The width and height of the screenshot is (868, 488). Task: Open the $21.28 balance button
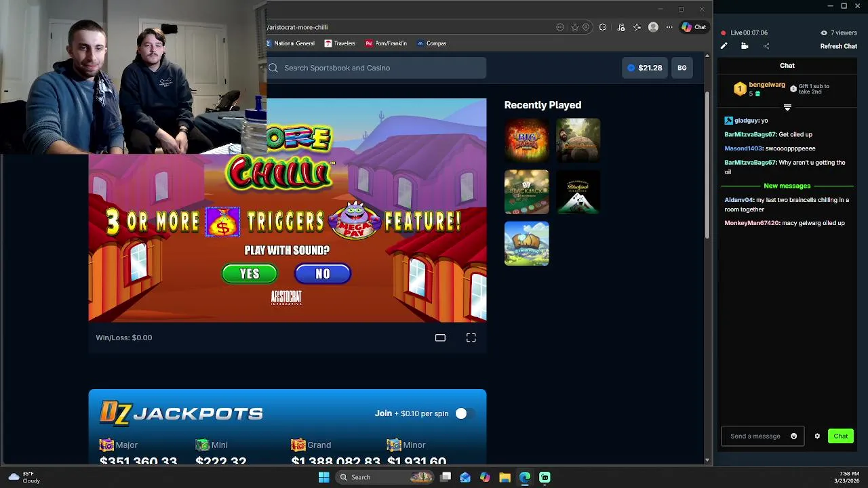click(x=644, y=68)
